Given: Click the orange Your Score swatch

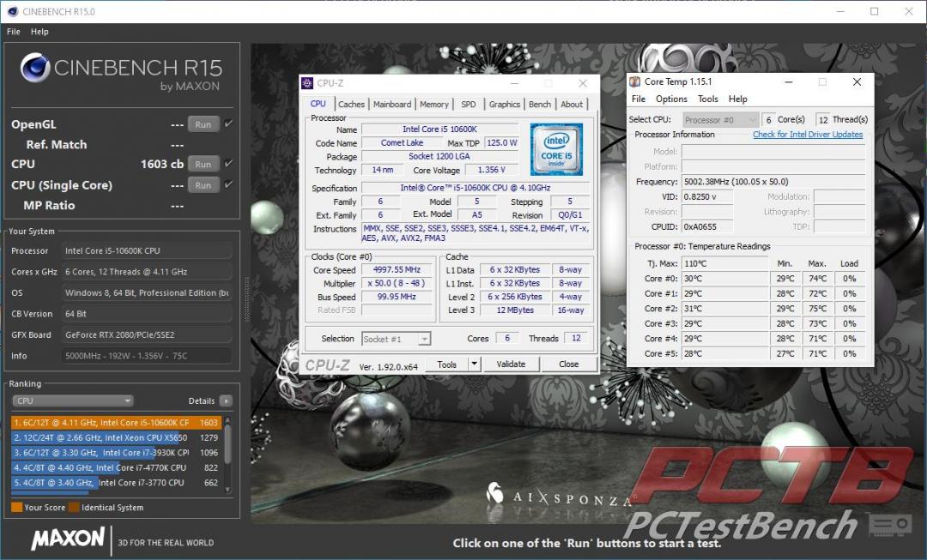Looking at the screenshot, I should coord(16,507).
